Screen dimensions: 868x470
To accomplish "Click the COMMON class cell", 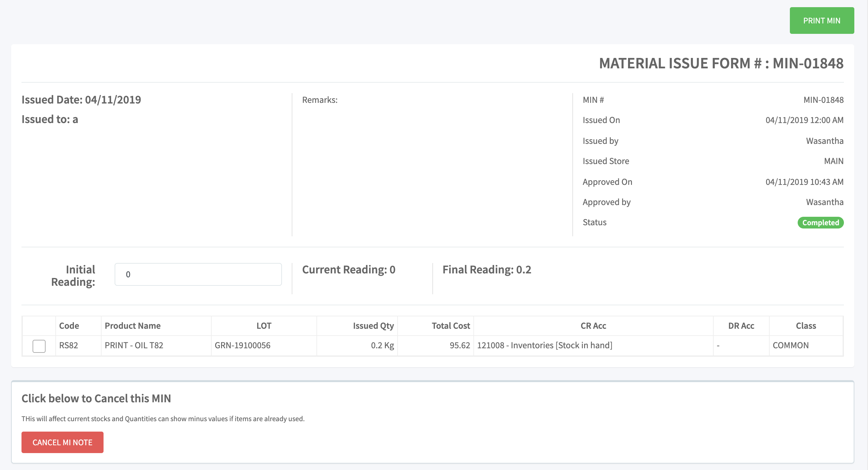I will pos(791,345).
